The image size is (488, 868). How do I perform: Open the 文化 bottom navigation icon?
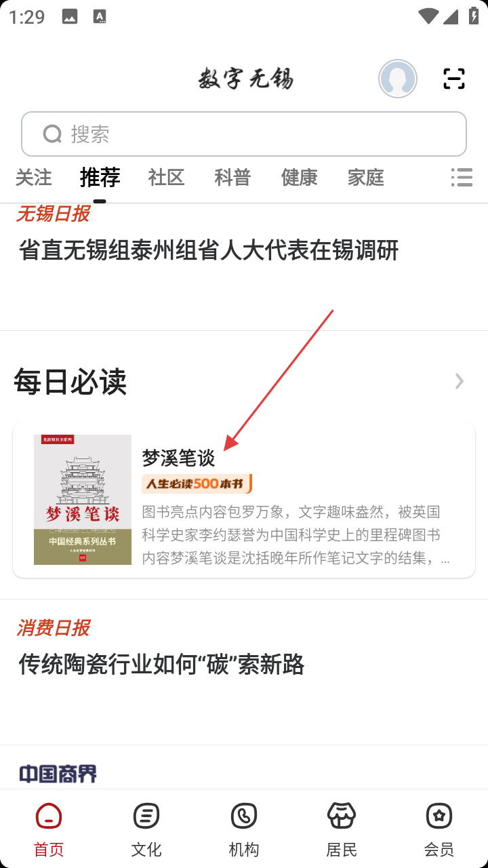click(146, 829)
